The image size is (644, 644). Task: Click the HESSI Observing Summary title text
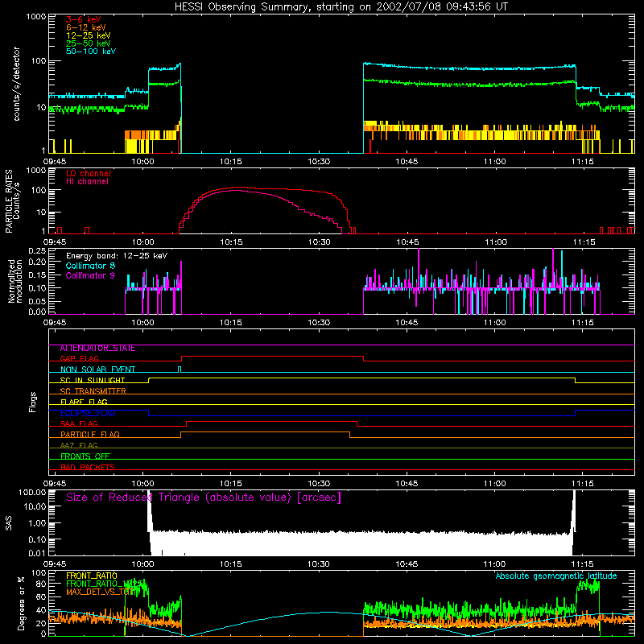pos(341,6)
